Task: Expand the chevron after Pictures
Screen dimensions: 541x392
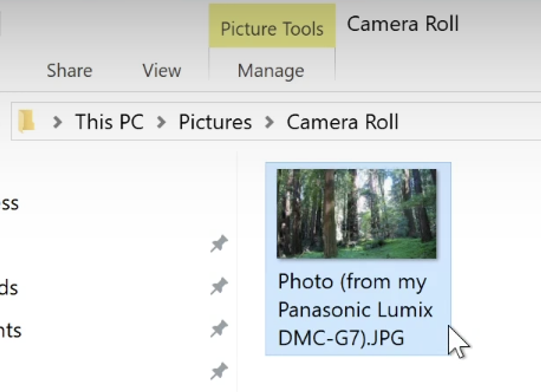Action: tap(269, 122)
